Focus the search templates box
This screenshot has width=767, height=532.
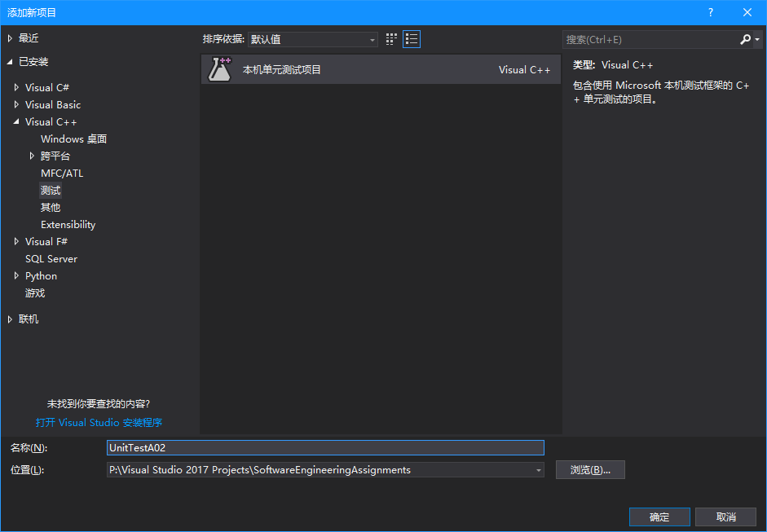(650, 40)
